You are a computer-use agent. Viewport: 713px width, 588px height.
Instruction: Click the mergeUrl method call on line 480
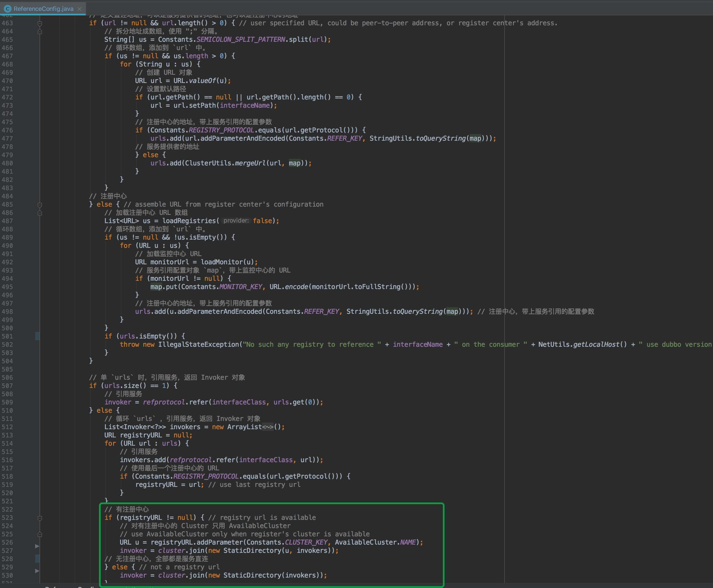(250, 163)
